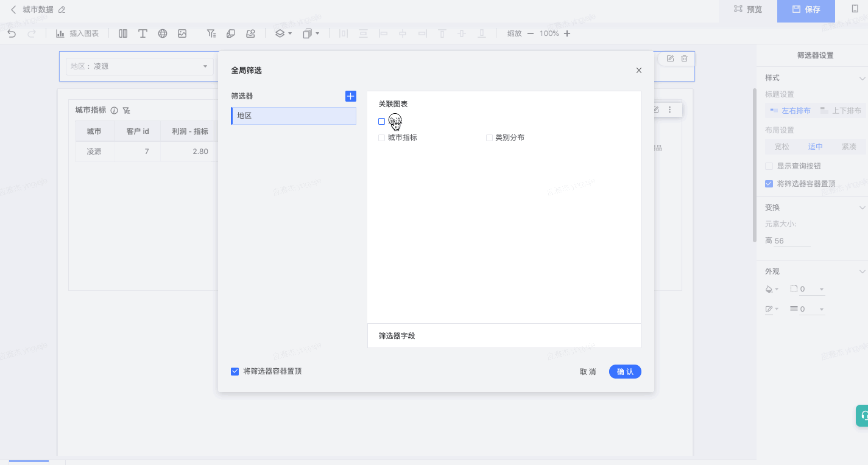Insert an image element
Image resolution: width=868 pixels, height=465 pixels.
tap(182, 33)
